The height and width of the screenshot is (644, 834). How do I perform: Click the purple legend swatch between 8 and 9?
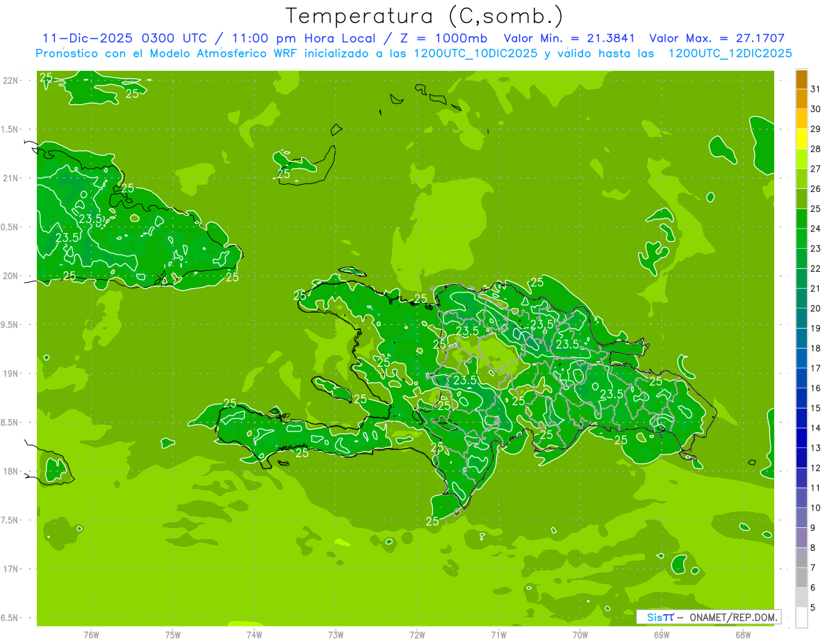[x=801, y=538]
